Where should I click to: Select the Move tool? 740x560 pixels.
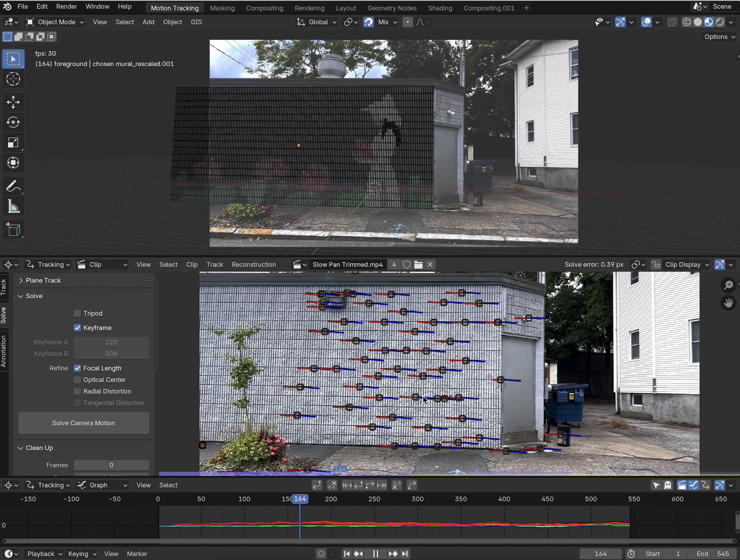(x=13, y=102)
